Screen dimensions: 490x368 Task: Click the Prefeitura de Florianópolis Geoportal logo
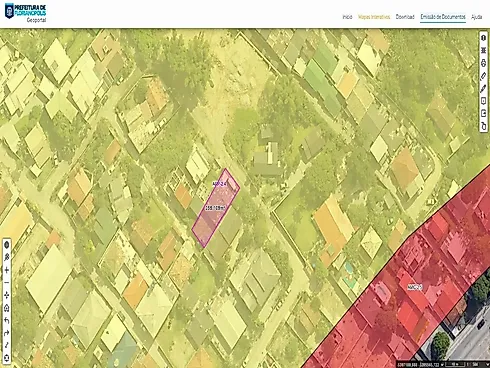click(x=26, y=13)
